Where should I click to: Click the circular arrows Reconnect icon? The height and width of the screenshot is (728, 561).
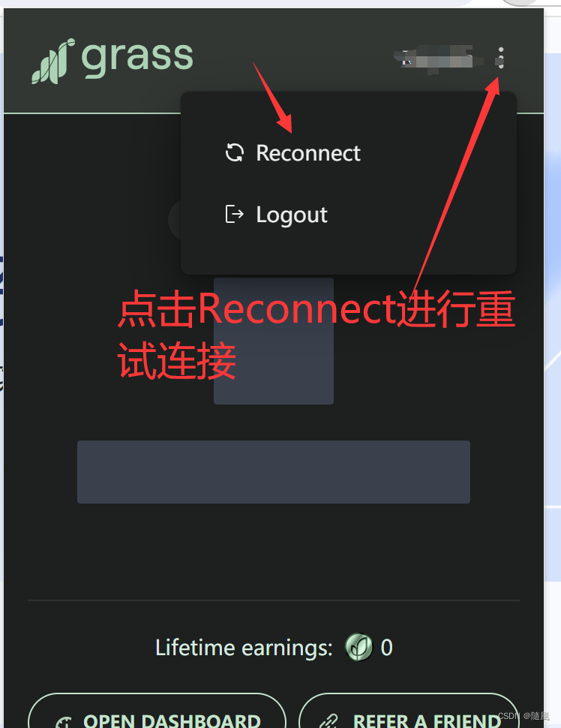[x=234, y=152]
